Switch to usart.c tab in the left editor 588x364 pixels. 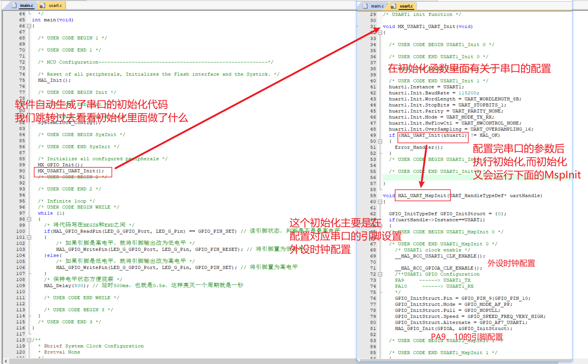55,5
